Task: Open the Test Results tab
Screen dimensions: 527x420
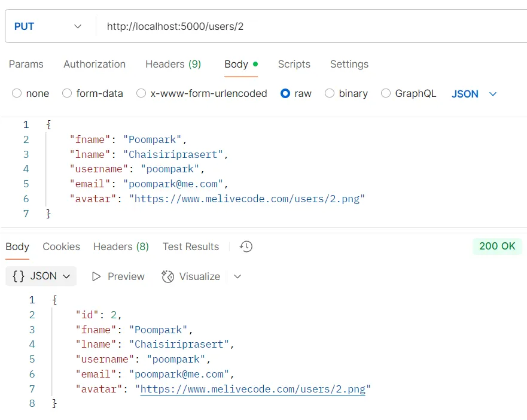Action: [x=190, y=246]
